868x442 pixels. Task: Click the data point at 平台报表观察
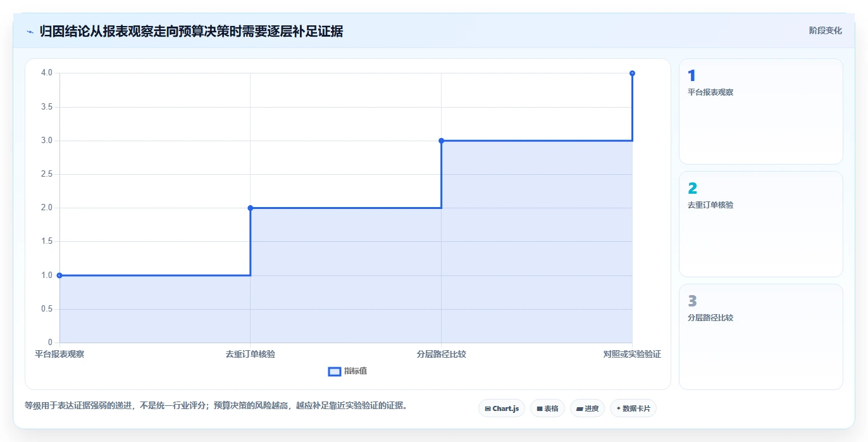[59, 275]
